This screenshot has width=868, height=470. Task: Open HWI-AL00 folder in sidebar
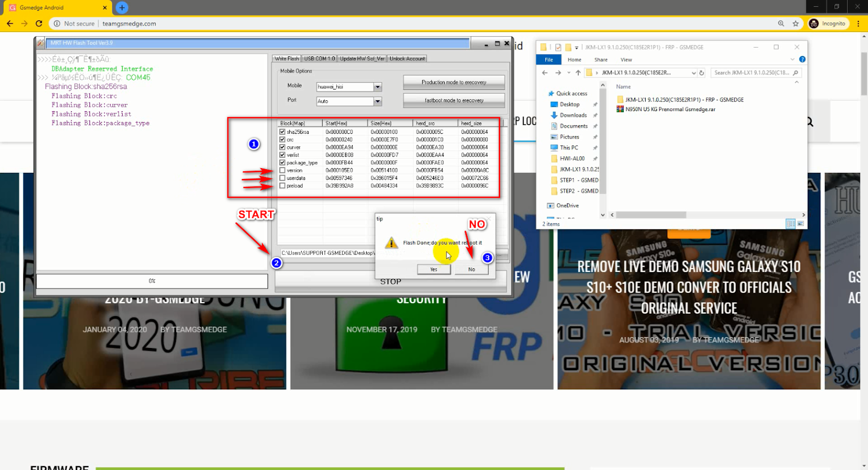572,158
